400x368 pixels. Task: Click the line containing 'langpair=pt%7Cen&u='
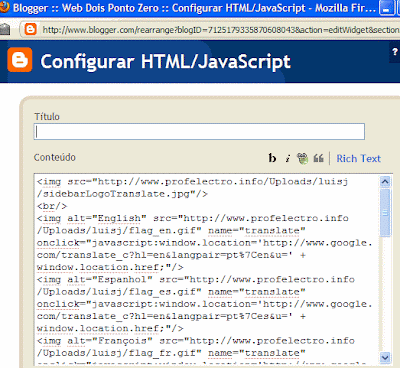click(x=171, y=255)
